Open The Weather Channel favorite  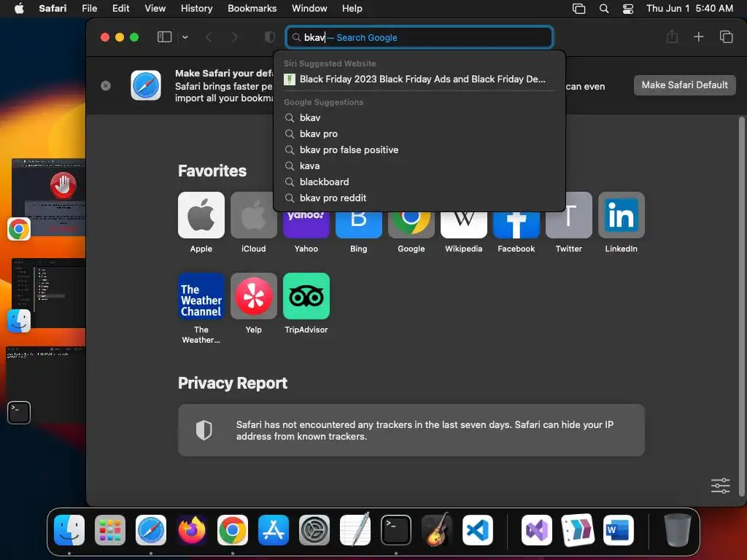click(201, 296)
